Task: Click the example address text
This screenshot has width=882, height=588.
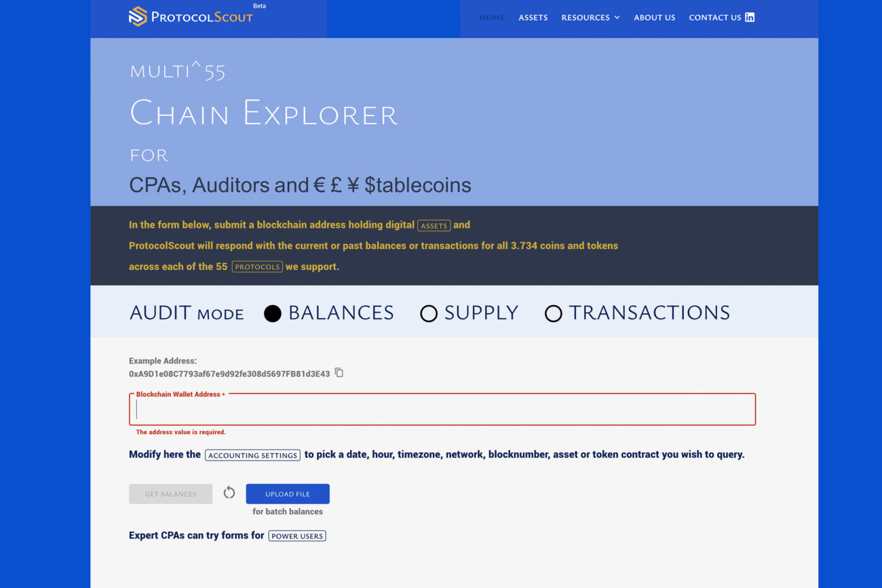Action: coord(229,374)
